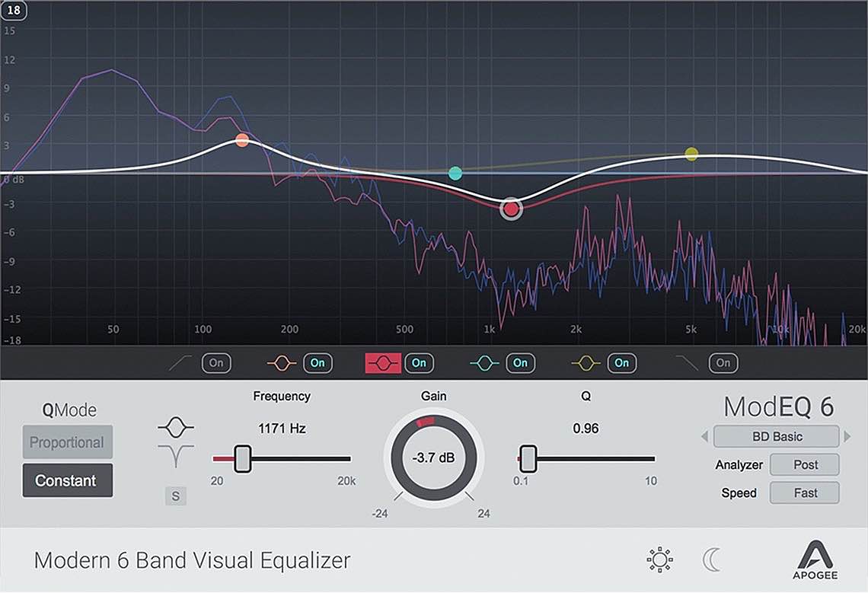
Task: Go to next preset arrow
Action: (847, 437)
